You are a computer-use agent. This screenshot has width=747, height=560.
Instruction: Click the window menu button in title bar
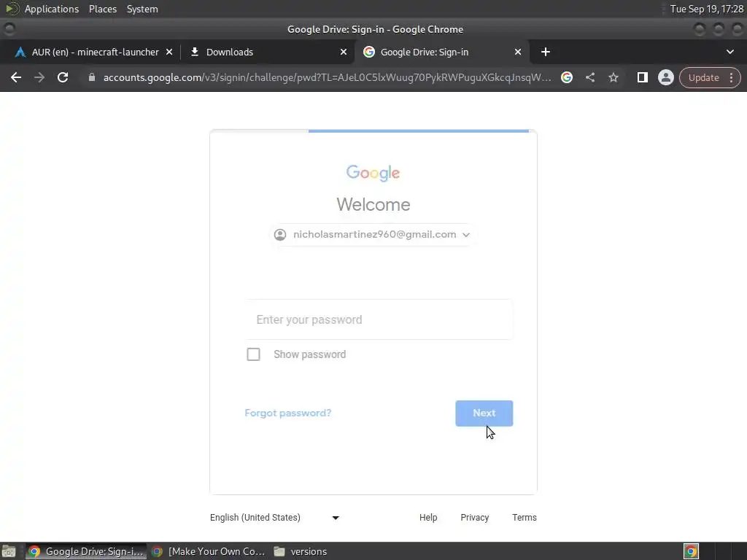pyautogui.click(x=9, y=29)
